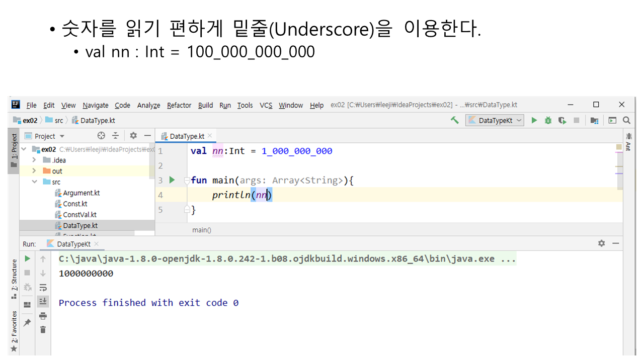Collapse the src folder node

[x=34, y=182]
